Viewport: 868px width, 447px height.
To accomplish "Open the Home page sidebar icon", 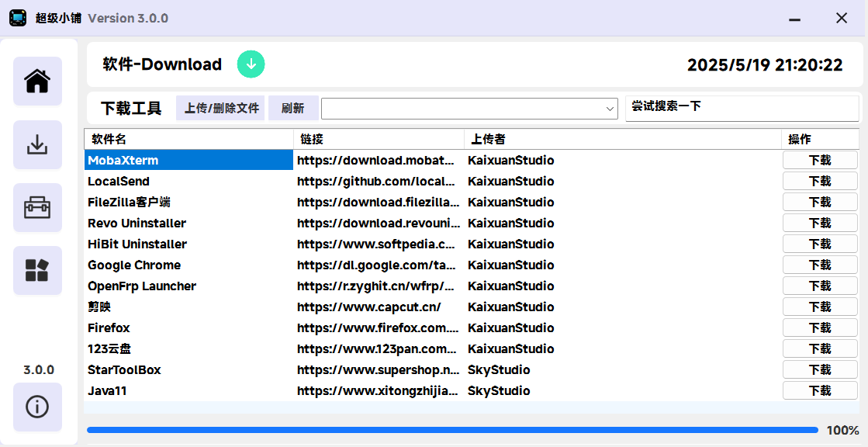I will [x=38, y=81].
